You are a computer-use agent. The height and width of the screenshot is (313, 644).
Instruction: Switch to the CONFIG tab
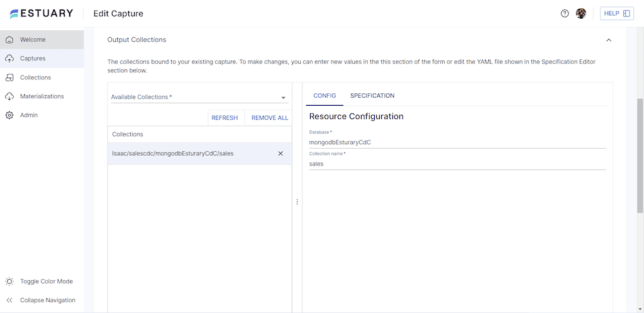(325, 96)
